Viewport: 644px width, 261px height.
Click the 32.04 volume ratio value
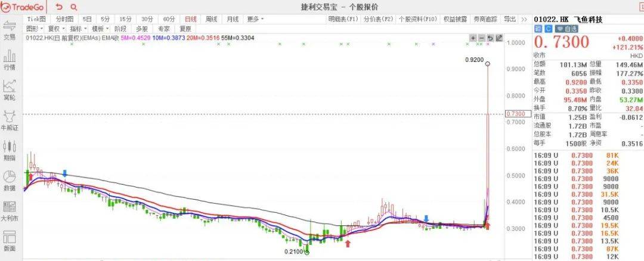[x=634, y=108]
